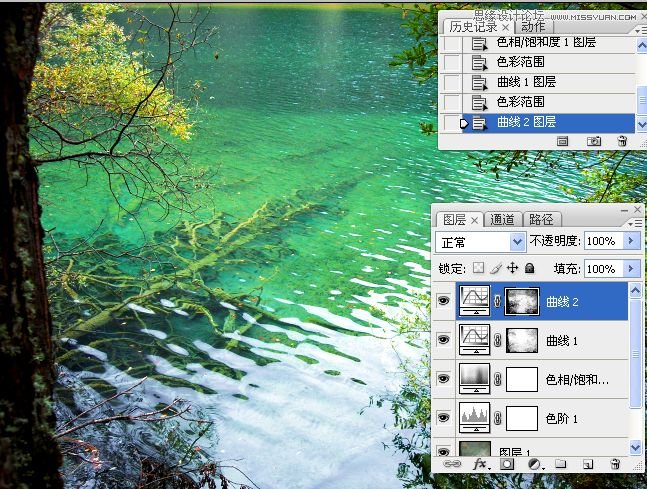Hide the 色相/饱和 layer
The image size is (647, 489).
[x=444, y=379]
